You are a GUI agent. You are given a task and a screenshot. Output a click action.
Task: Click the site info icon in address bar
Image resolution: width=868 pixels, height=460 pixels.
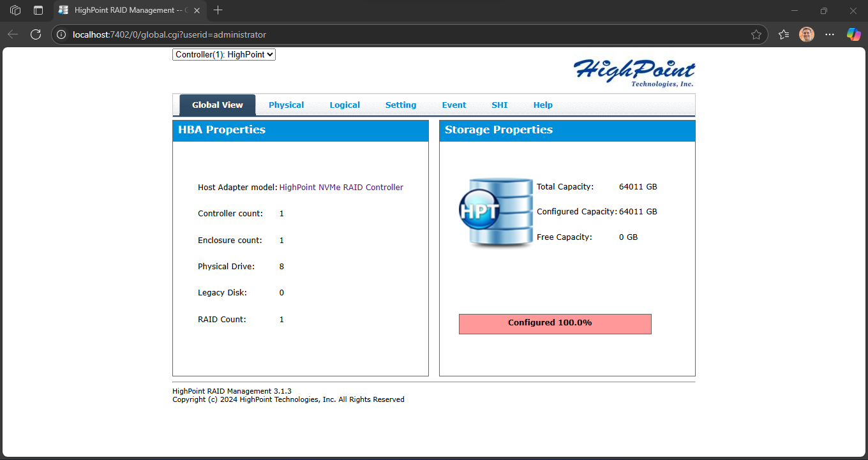[61, 34]
